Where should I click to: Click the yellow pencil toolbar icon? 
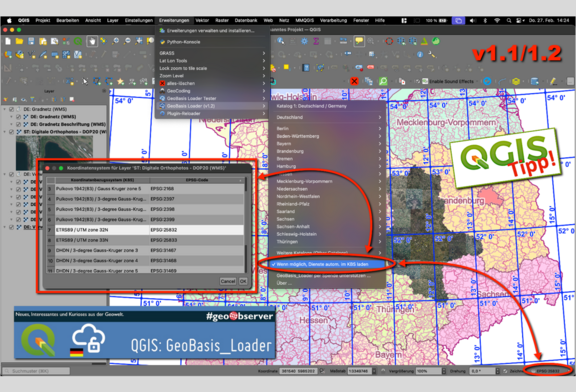click(554, 81)
